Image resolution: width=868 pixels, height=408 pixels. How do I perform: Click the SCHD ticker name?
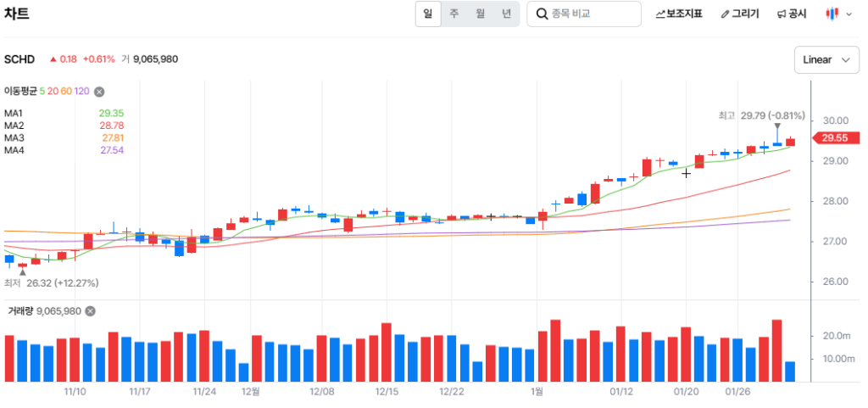click(19, 59)
